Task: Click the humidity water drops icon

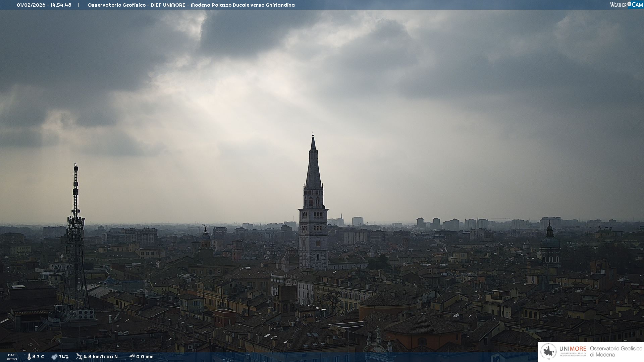Action: click(54, 357)
